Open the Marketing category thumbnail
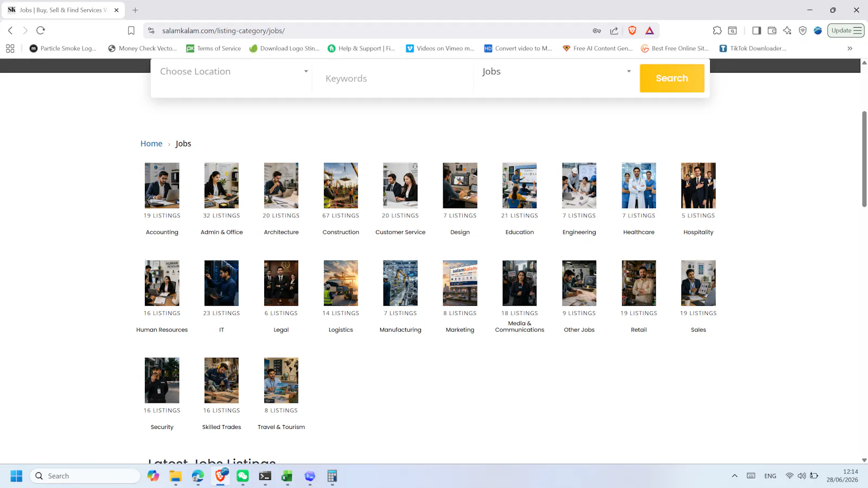Screen dimensions: 868x488 [460, 283]
